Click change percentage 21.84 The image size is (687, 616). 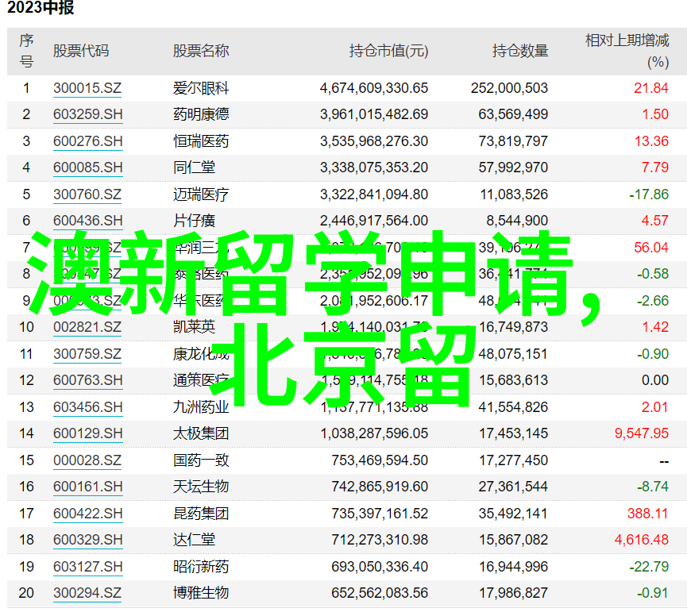(651, 88)
